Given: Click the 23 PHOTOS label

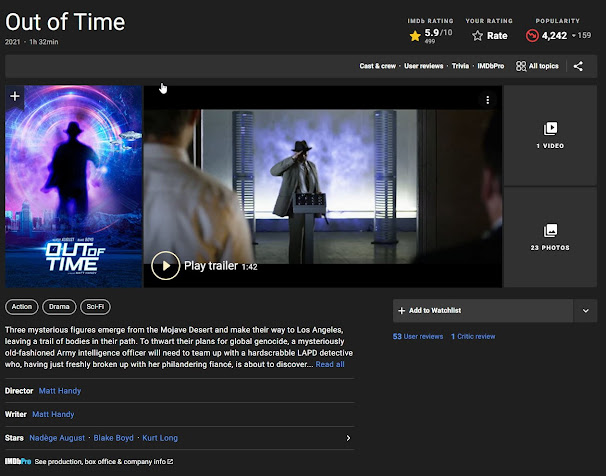Looking at the screenshot, I should tap(550, 248).
